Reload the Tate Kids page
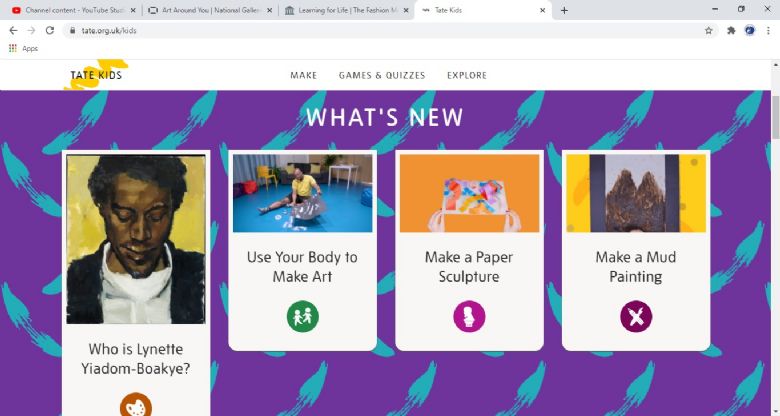This screenshot has width=780, height=416. click(50, 30)
